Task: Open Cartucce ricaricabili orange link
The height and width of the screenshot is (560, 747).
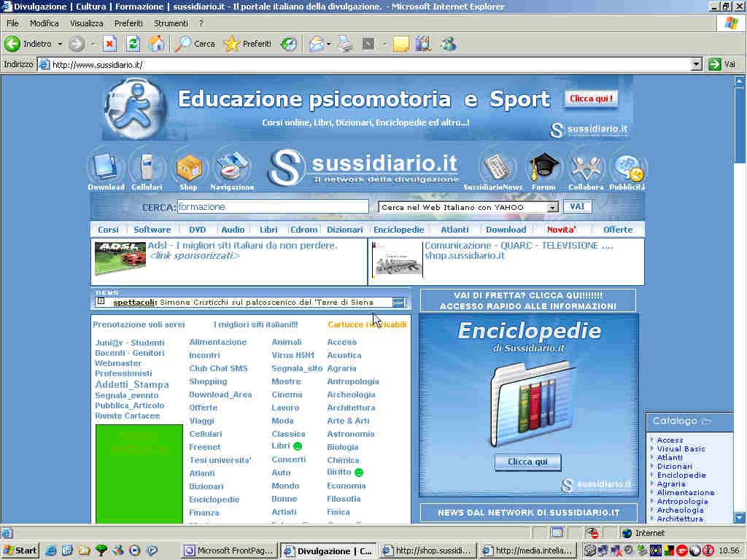Action: (x=367, y=324)
